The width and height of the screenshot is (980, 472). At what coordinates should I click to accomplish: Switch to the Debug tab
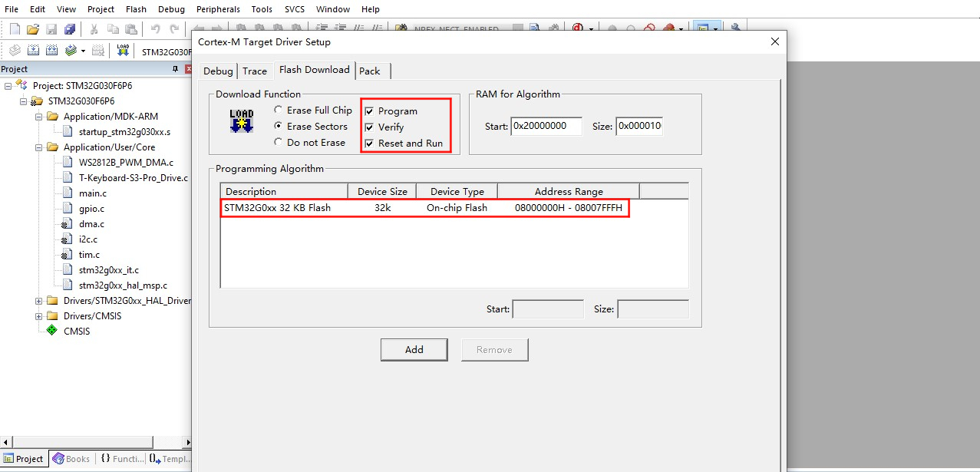(x=218, y=71)
